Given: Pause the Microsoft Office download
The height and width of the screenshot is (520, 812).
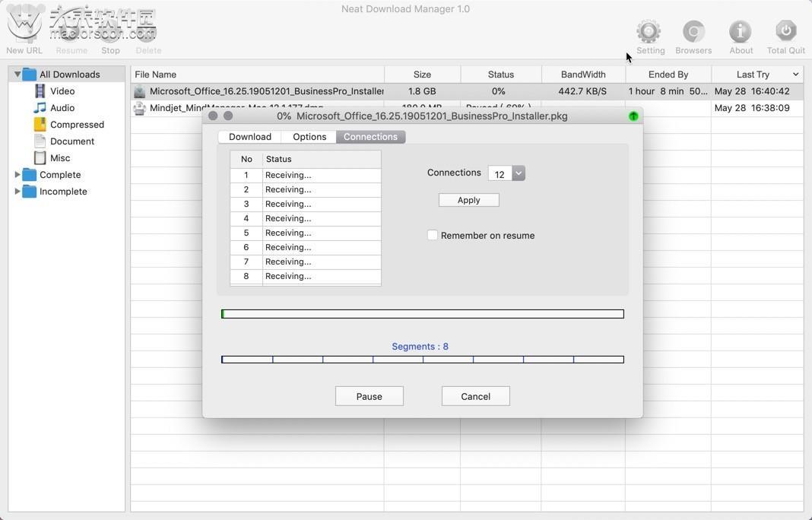Looking at the screenshot, I should [369, 396].
